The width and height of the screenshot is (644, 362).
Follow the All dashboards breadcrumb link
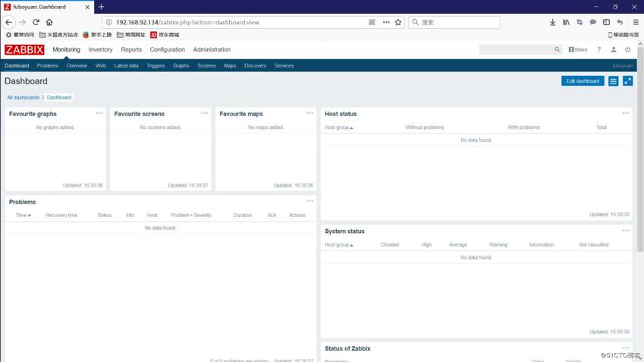(x=24, y=97)
